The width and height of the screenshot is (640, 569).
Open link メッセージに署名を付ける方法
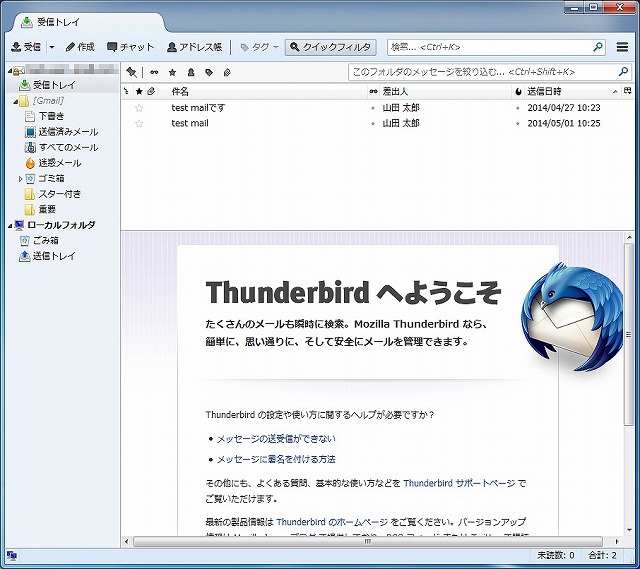276,459
